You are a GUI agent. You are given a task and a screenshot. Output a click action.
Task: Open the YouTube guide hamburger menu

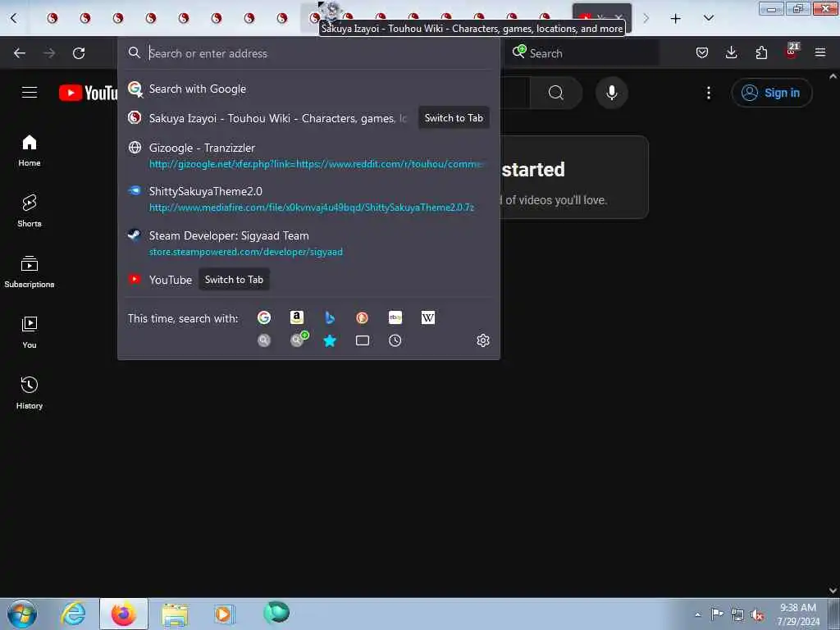coord(30,93)
